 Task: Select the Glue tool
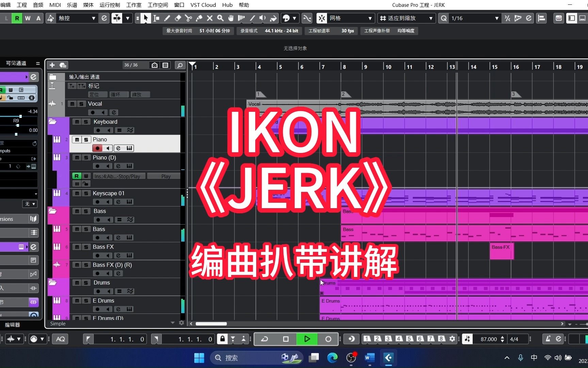pos(199,18)
